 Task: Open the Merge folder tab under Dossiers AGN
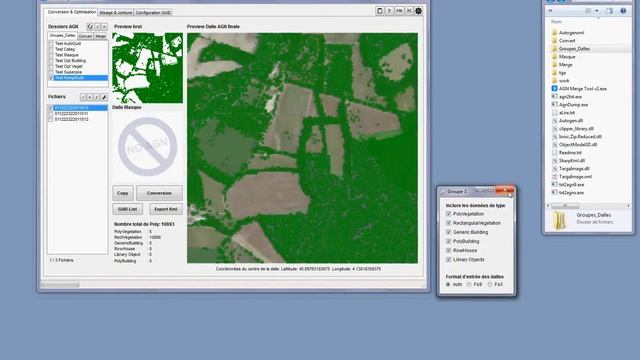click(100, 36)
